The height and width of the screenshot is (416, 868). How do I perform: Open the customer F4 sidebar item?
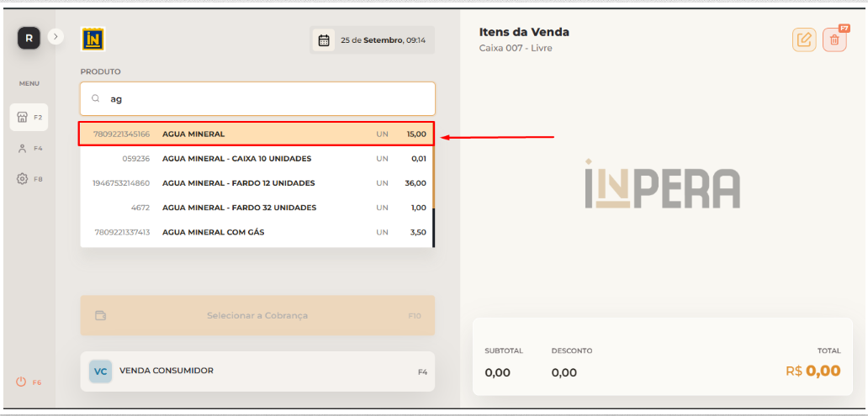pyautogui.click(x=29, y=148)
